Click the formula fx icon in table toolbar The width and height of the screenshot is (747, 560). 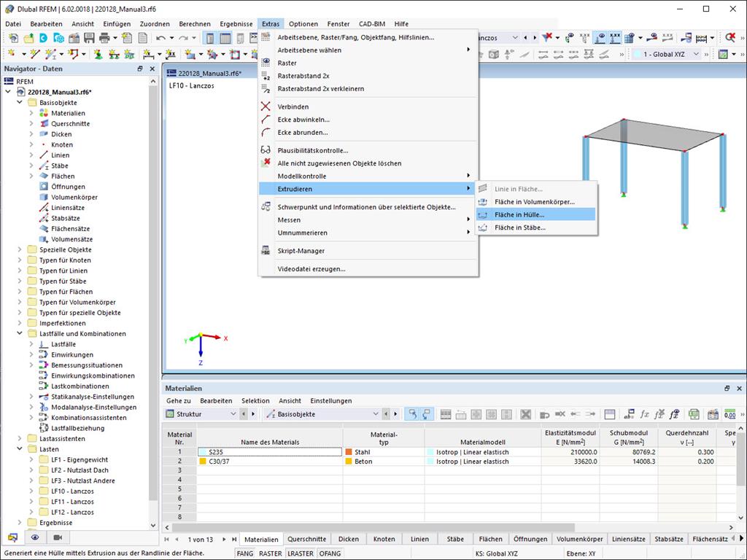point(645,414)
